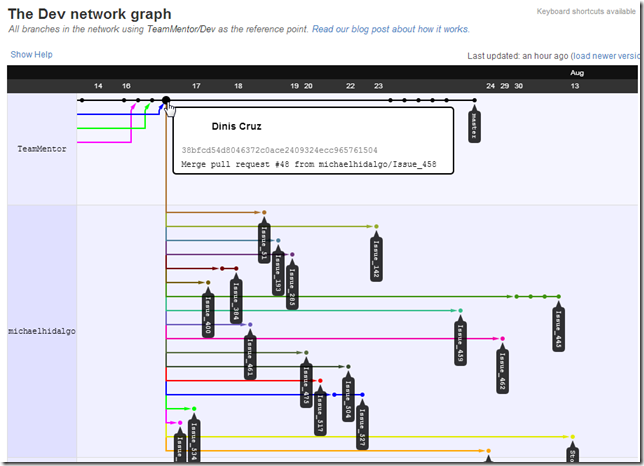Open the Issue_527 branch label
644x466 pixels.
(x=362, y=424)
